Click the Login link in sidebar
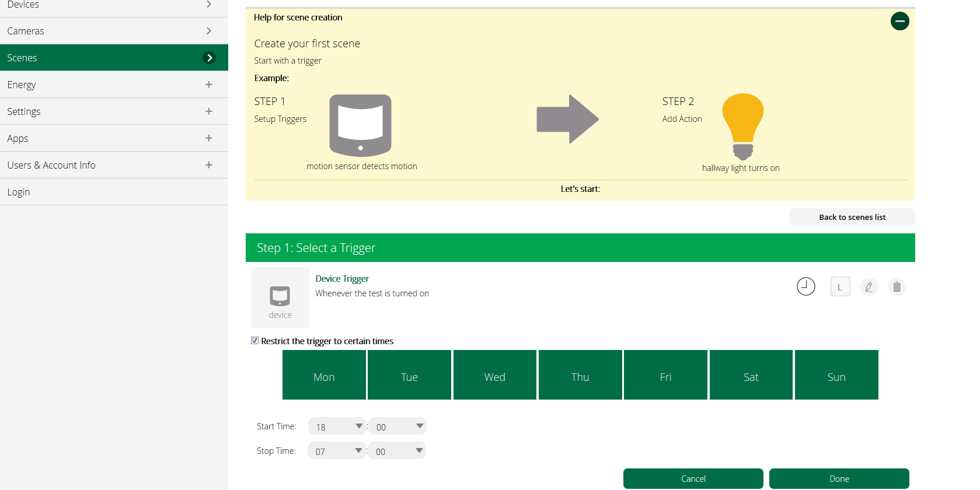Image resolution: width=980 pixels, height=490 pixels. click(18, 192)
